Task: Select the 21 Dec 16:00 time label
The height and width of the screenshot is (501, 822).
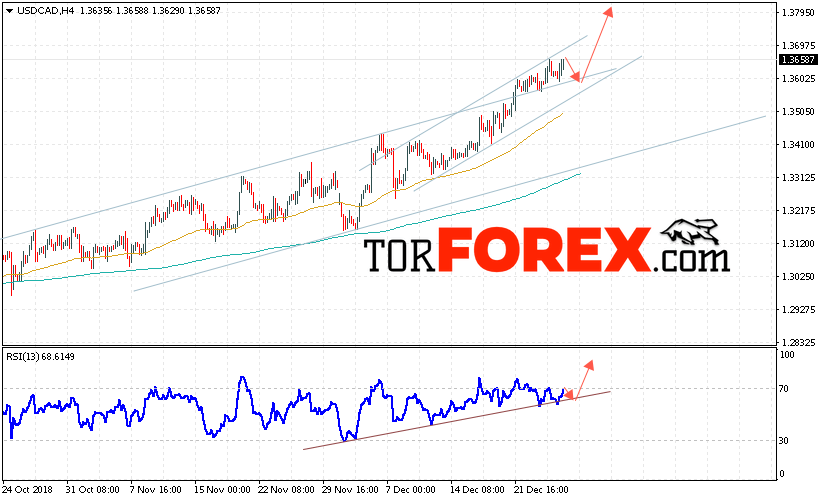Action: tap(541, 490)
